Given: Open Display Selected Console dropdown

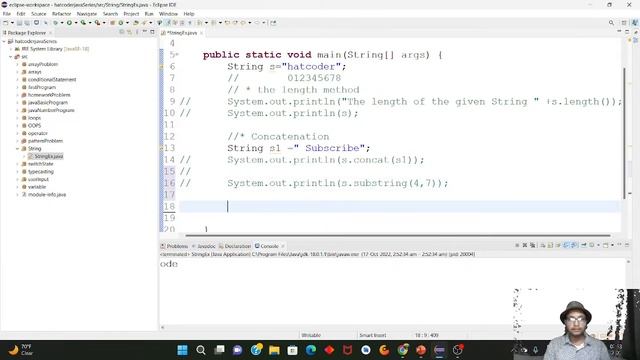Looking at the screenshot, I should click(x=598, y=245).
